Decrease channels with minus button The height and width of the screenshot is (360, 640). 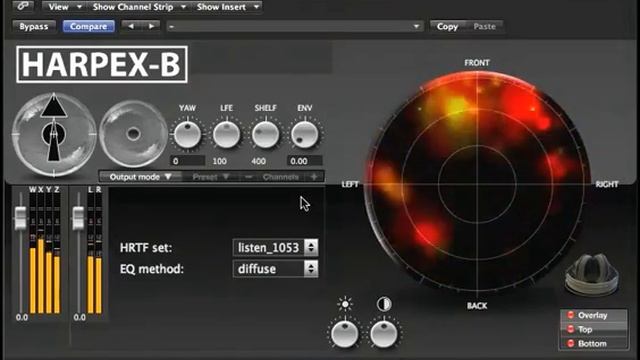248,177
